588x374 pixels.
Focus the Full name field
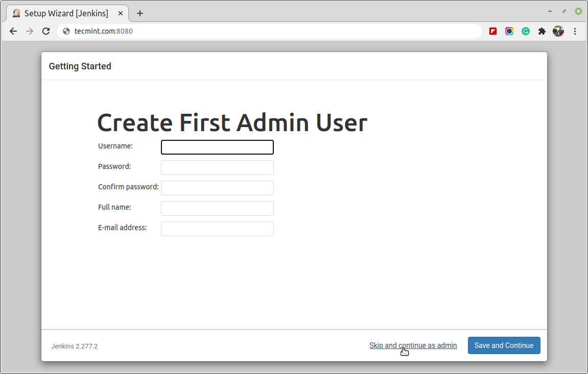coord(217,208)
